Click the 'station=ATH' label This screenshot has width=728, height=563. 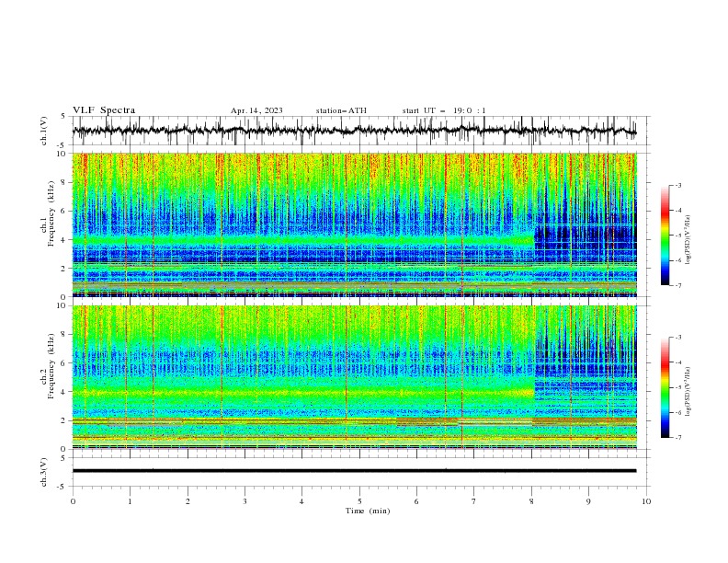[x=341, y=110]
